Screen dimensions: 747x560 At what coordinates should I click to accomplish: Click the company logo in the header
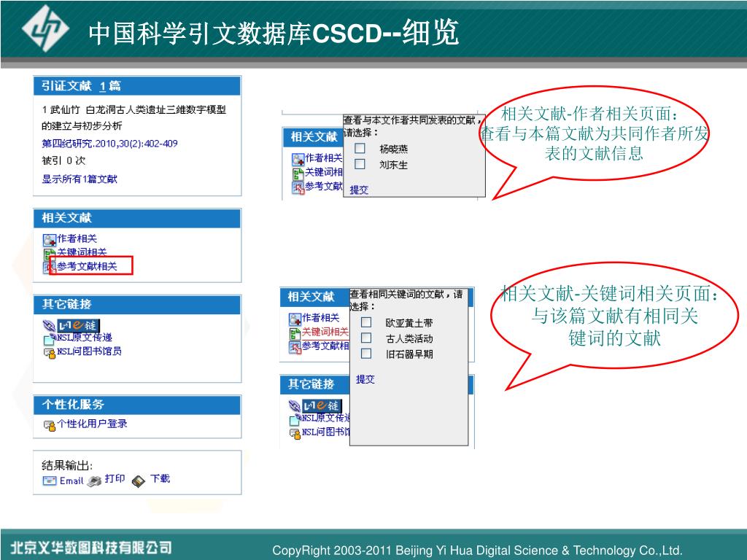45,28
